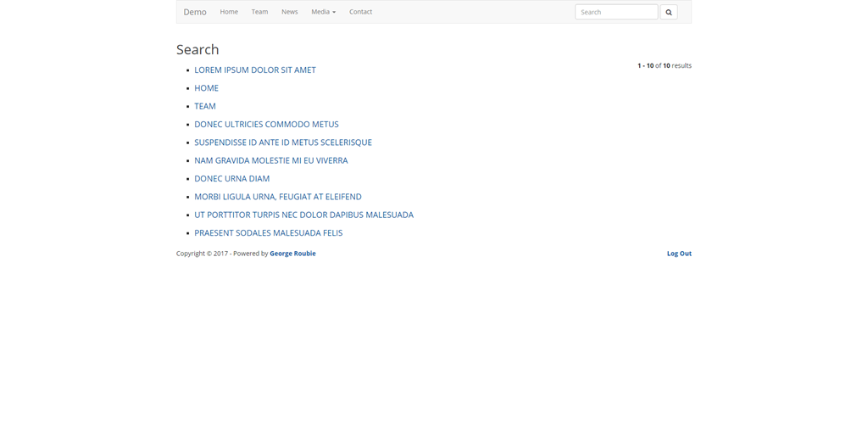Select the TEAM search result link

tap(205, 106)
